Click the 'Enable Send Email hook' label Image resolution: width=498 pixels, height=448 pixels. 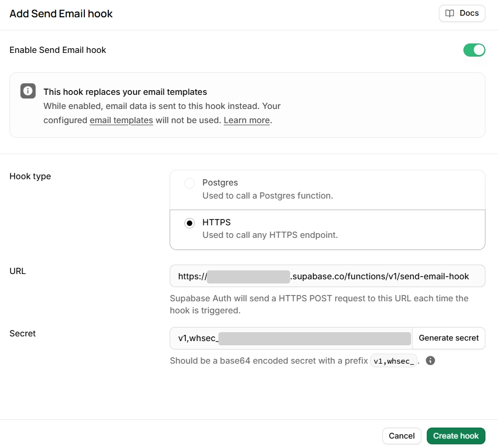58,50
